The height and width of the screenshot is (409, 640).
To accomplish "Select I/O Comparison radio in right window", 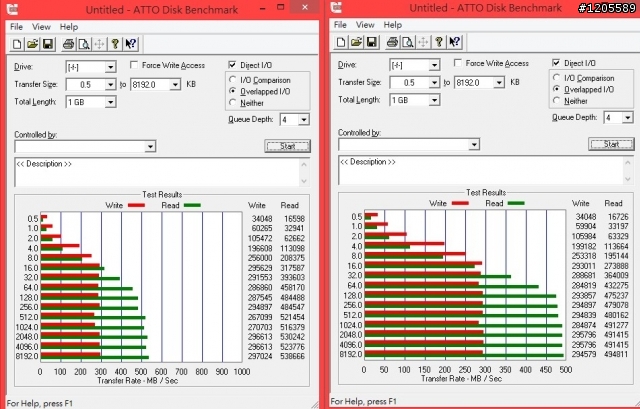I will tap(557, 78).
